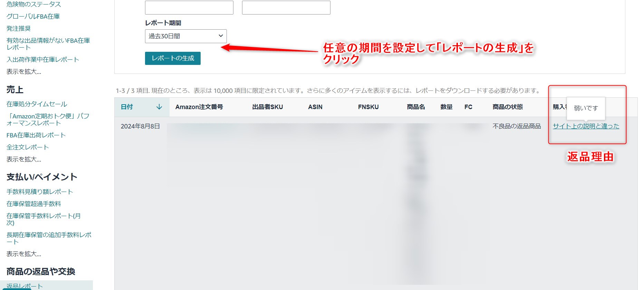Open FBA在庫出荷レポート link
Image resolution: width=644 pixels, height=290 pixels.
36,135
